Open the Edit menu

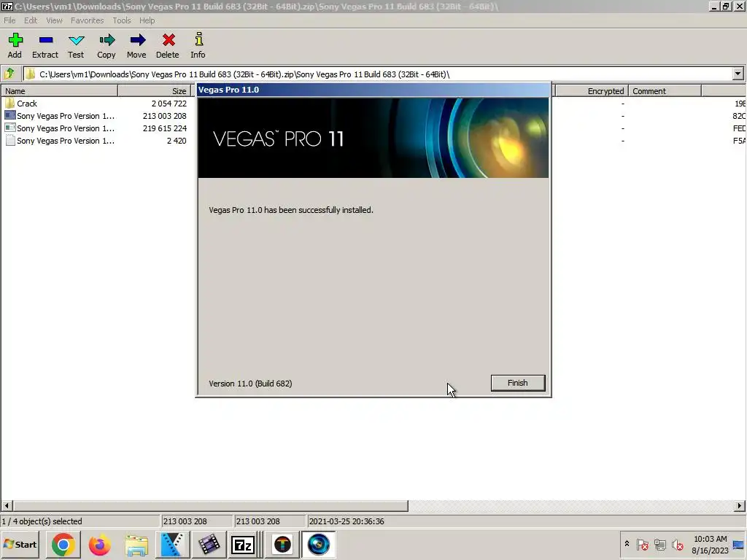tap(31, 20)
